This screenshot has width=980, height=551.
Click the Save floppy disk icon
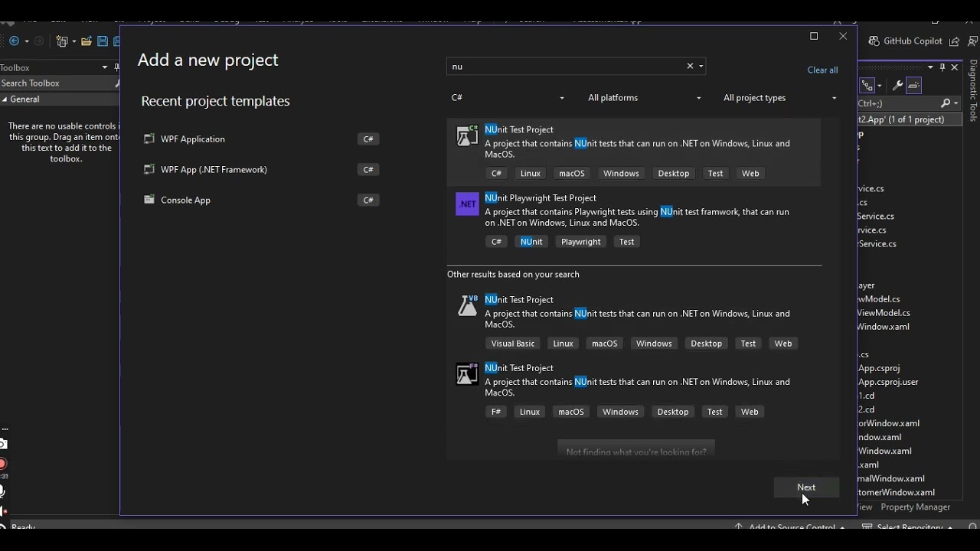point(103,41)
